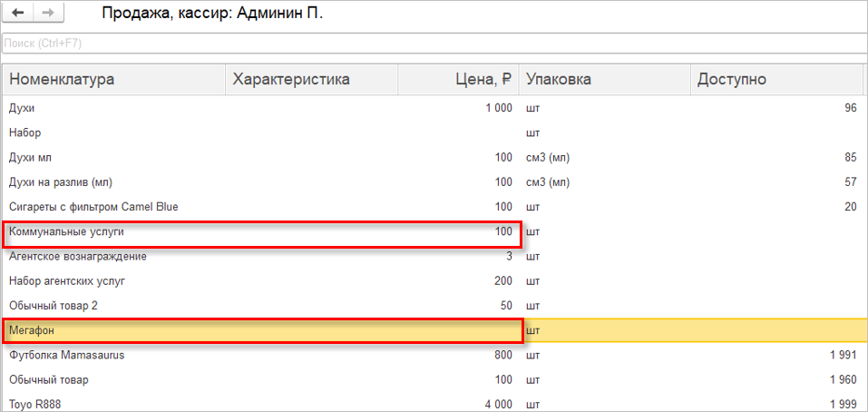Sort by the Упаковка column header
Viewport: 868px width, 412px height.
point(604,80)
